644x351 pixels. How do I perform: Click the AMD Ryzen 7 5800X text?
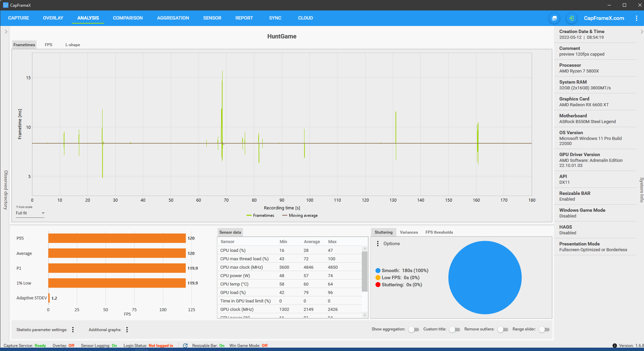coord(579,71)
